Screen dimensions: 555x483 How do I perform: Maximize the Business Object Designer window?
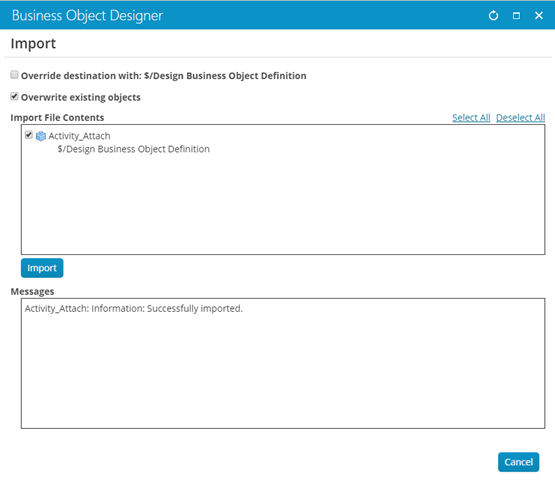pos(516,16)
